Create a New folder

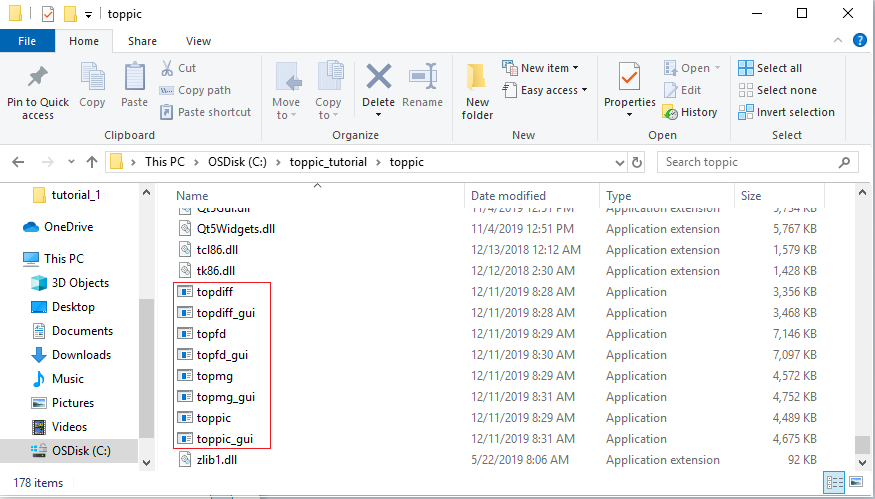click(477, 90)
